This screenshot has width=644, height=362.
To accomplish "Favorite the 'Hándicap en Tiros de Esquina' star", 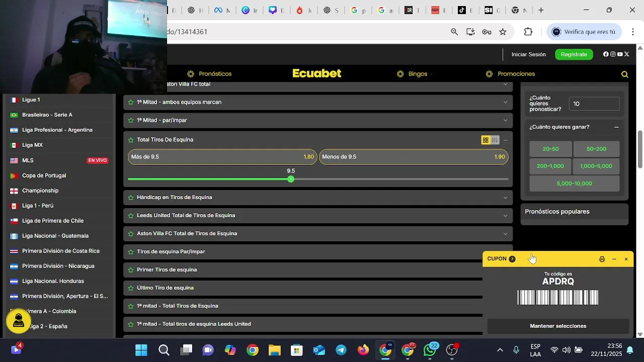I will tap(131, 198).
